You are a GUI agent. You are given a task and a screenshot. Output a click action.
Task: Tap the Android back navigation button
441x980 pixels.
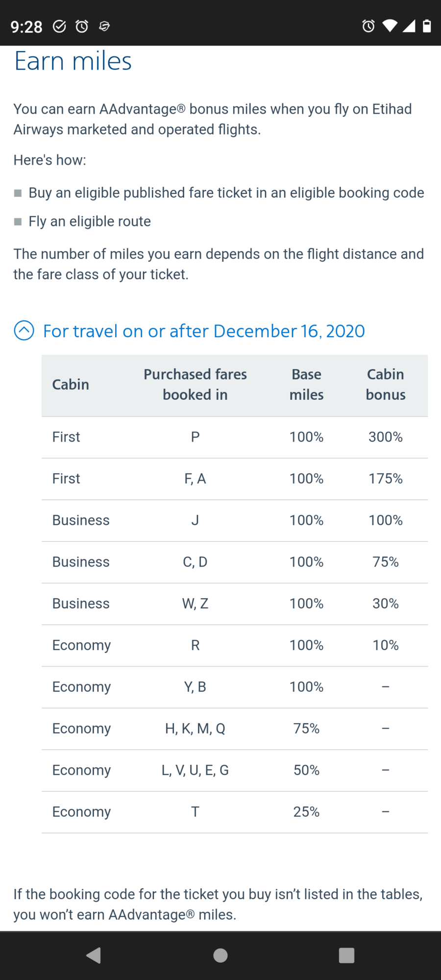(94, 955)
